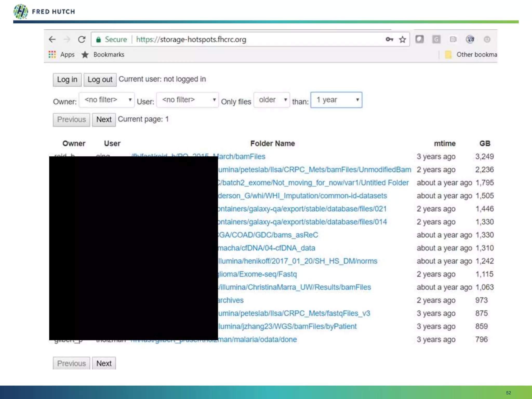
Task: Click the first browser extension icon
Action: pos(420,39)
